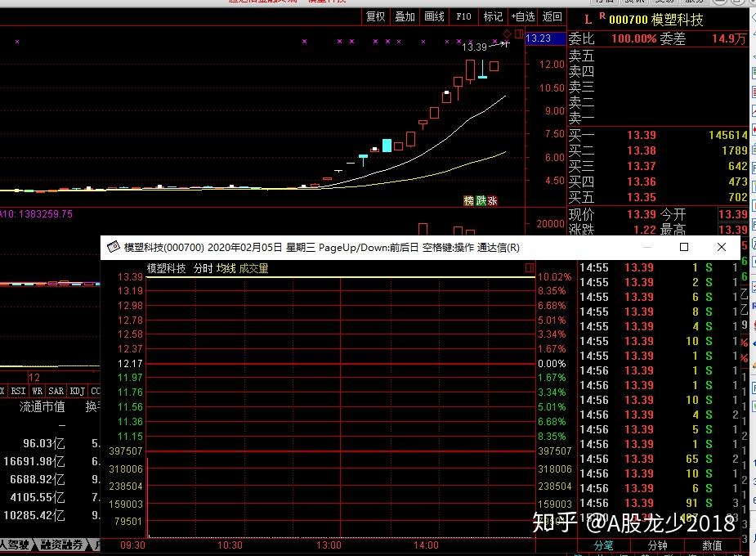The height and width of the screenshot is (556, 756).
Task: Click the 跌 badge on K-line chart
Action: coord(481,200)
